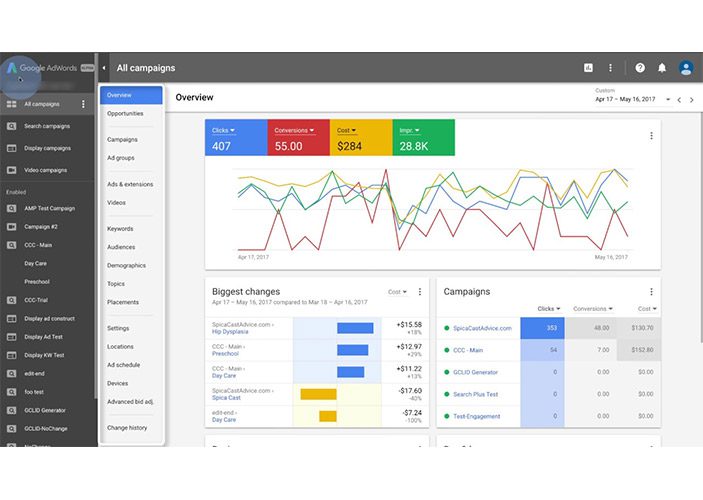703x500 pixels.
Task: Click the edit-end campaign icon
Action: click(12, 374)
